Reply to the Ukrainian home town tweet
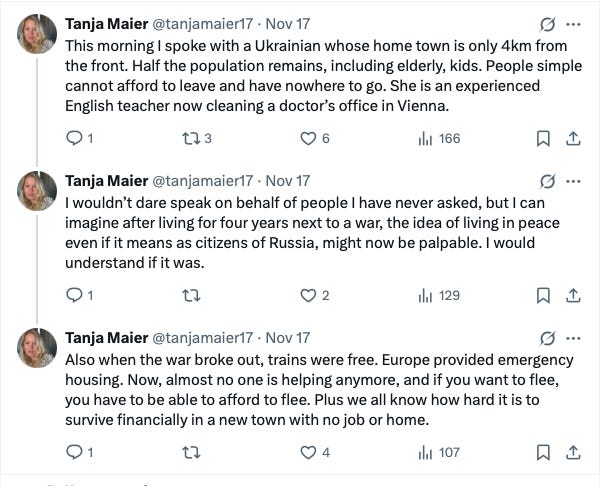Viewport: 604px width, 486px height. [73, 138]
